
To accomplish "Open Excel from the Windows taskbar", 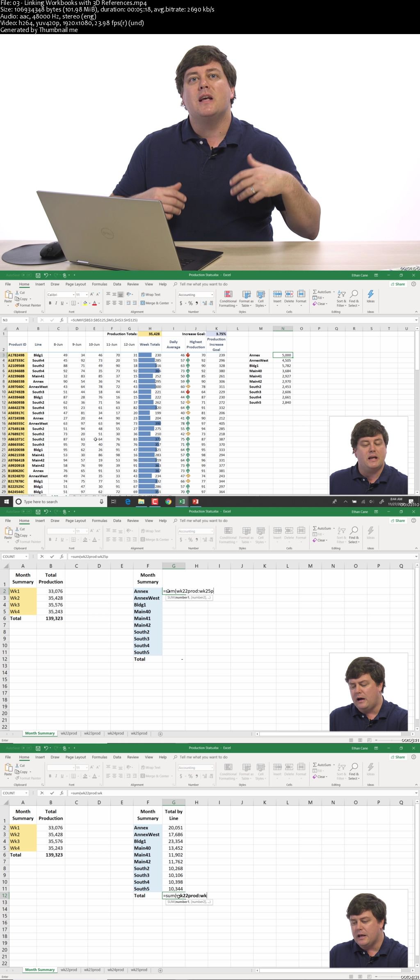I will pyautogui.click(x=182, y=501).
